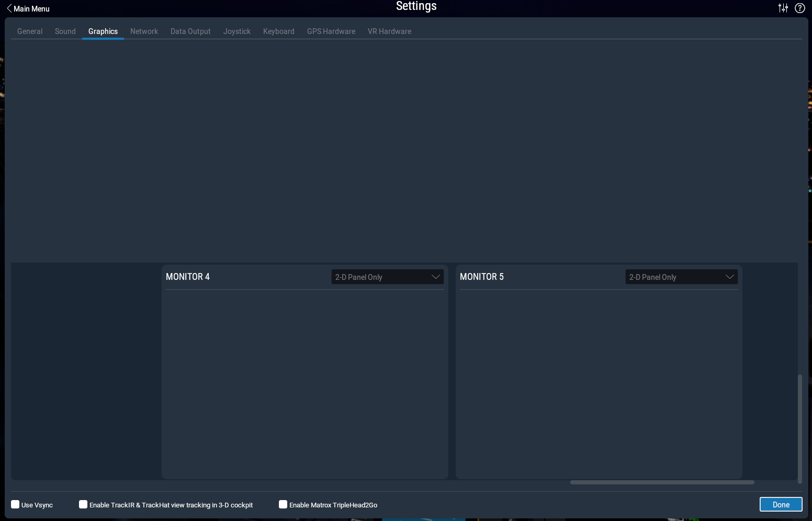Click the Done button
Image resolution: width=812 pixels, height=521 pixels.
(x=781, y=504)
